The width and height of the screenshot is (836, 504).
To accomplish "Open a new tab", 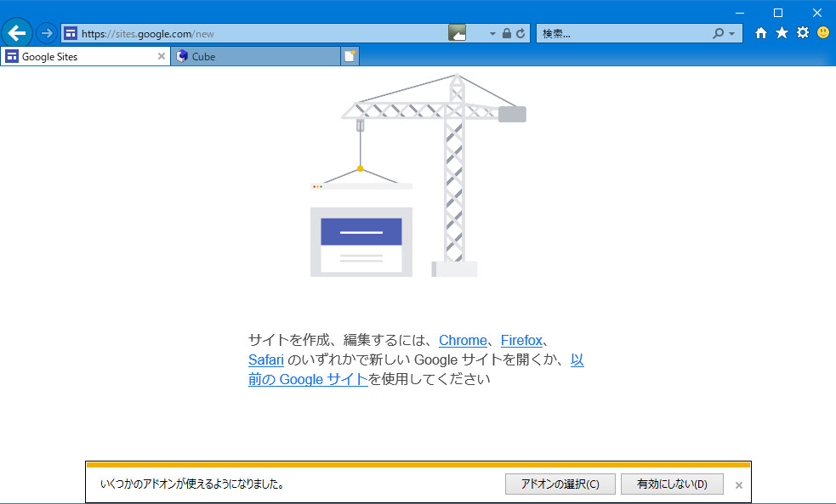I will pyautogui.click(x=349, y=54).
